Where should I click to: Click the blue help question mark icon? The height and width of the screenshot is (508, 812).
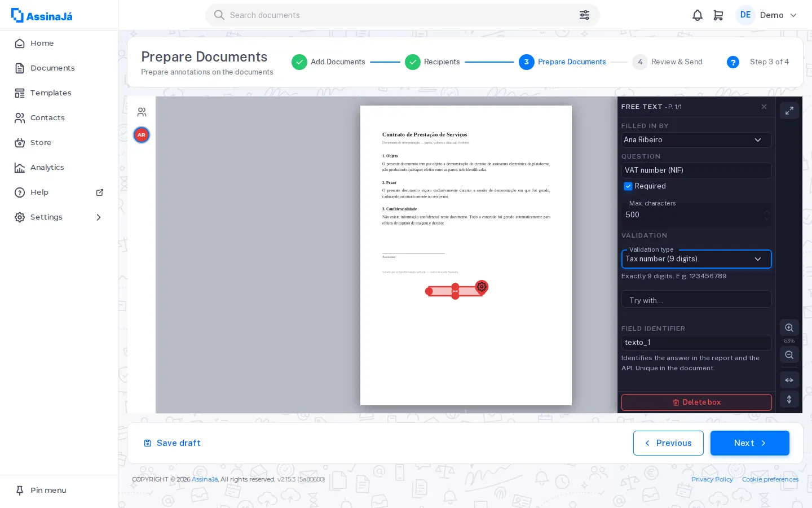[x=733, y=62]
